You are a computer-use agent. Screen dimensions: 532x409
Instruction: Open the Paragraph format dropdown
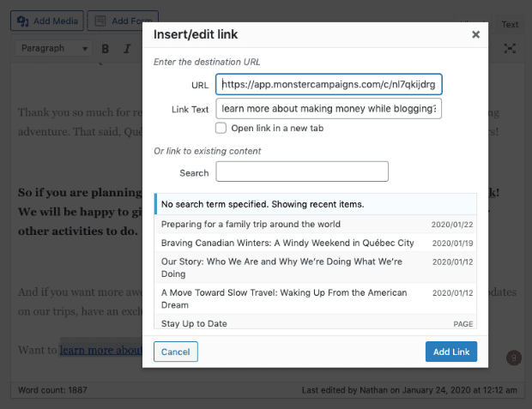point(53,49)
